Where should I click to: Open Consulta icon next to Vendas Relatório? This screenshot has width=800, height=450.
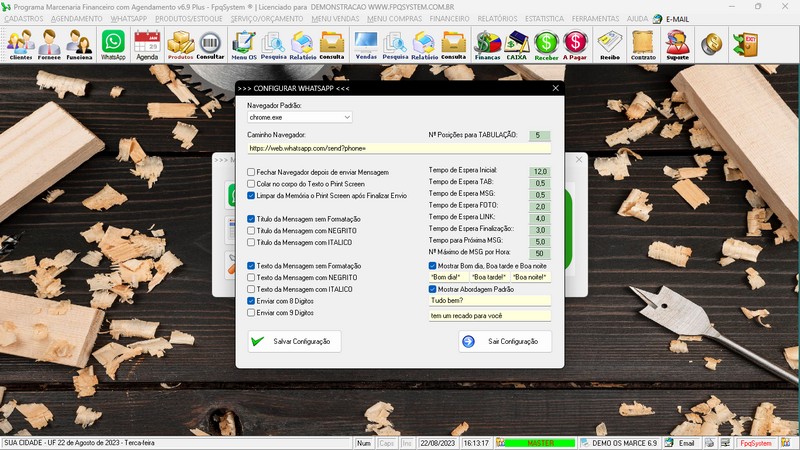pos(453,45)
